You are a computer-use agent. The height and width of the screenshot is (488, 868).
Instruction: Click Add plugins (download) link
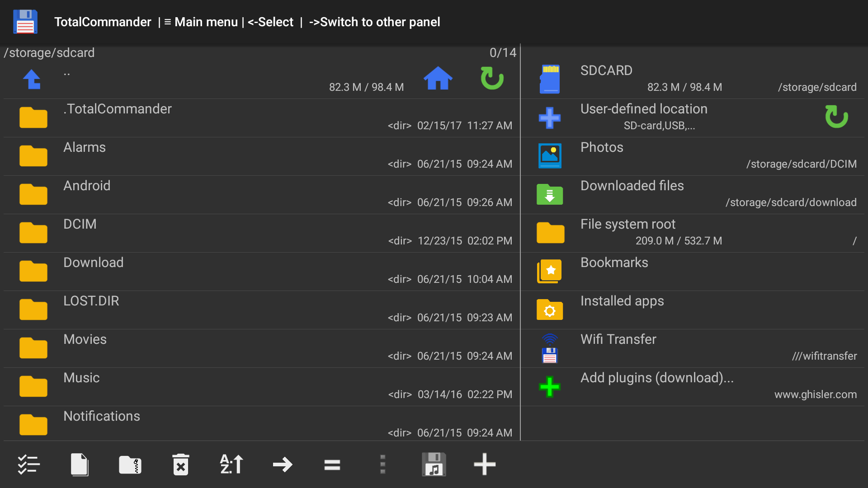[656, 378]
